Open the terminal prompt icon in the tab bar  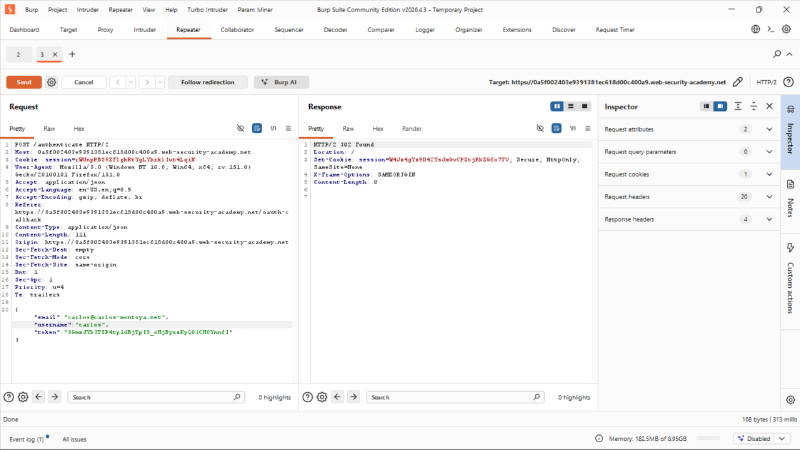pyautogui.click(x=771, y=29)
